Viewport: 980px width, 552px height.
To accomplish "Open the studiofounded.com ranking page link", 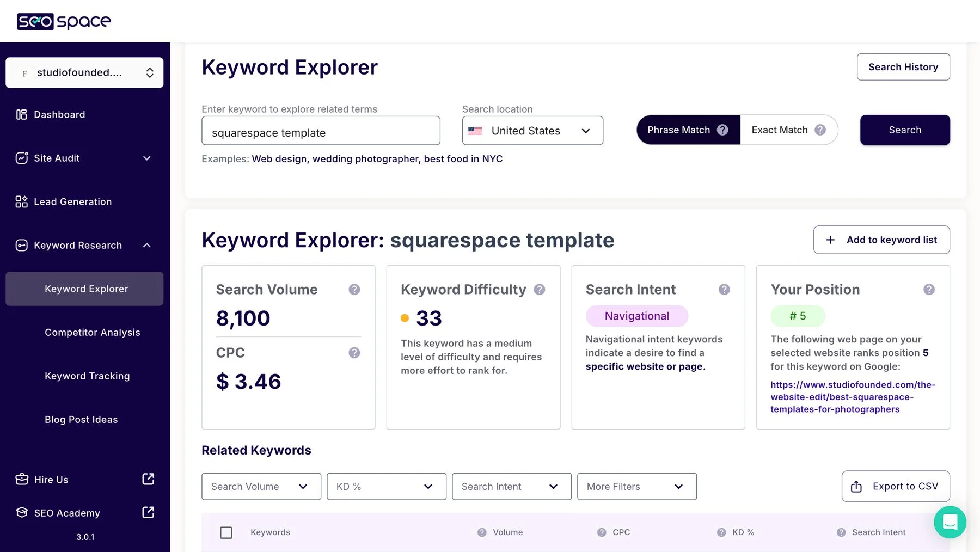I will tap(853, 397).
